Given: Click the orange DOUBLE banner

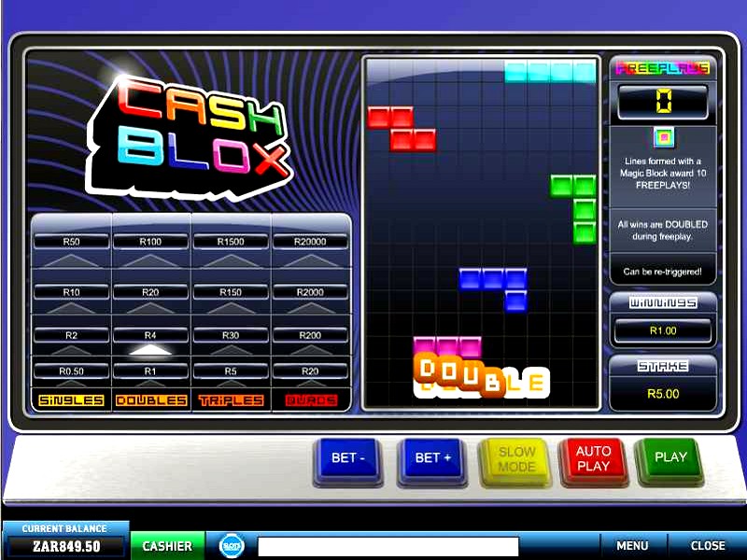Looking at the screenshot, I should [482, 376].
